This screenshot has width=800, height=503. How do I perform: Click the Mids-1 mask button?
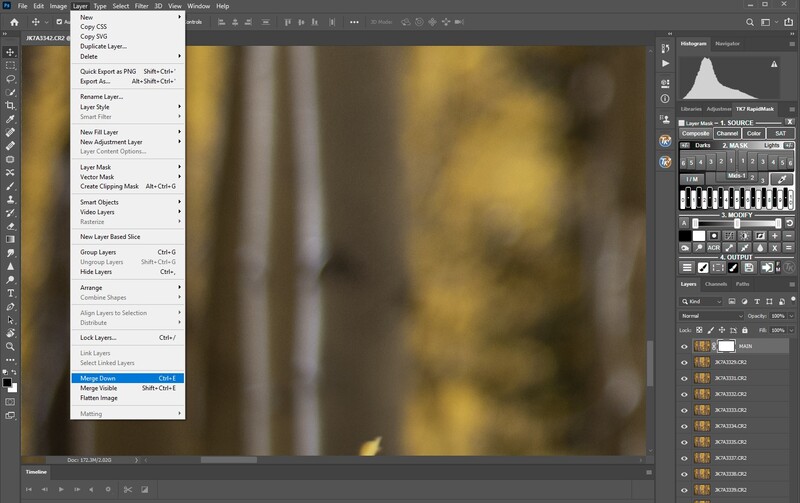coord(736,175)
